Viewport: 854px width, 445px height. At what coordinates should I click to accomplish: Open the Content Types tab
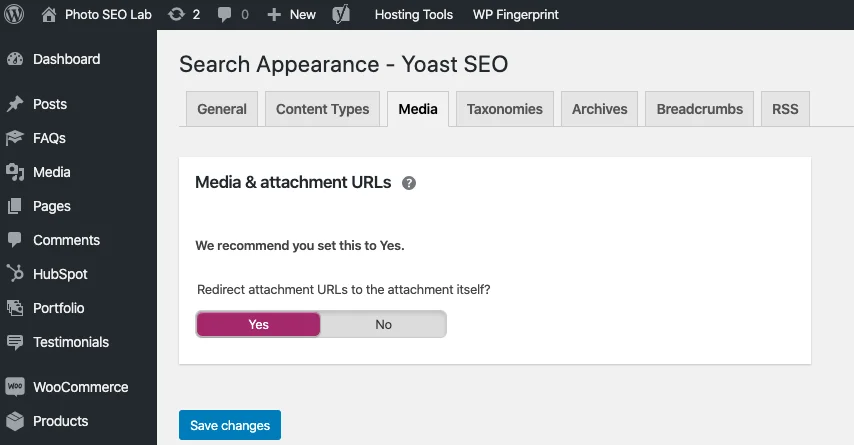[322, 109]
